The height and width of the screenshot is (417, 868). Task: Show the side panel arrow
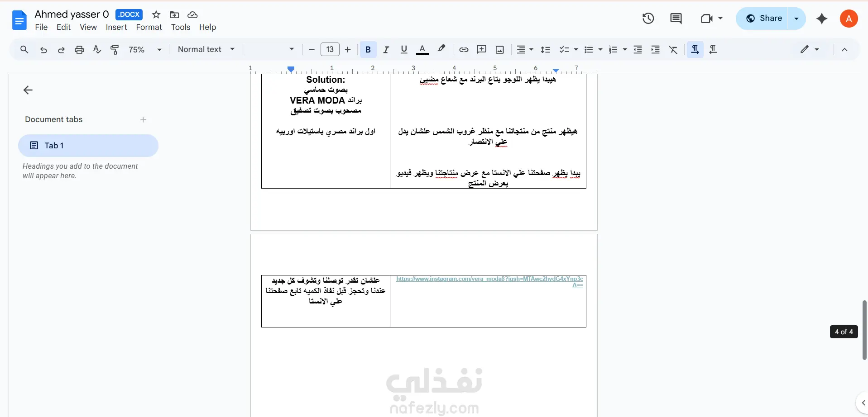[x=863, y=403]
